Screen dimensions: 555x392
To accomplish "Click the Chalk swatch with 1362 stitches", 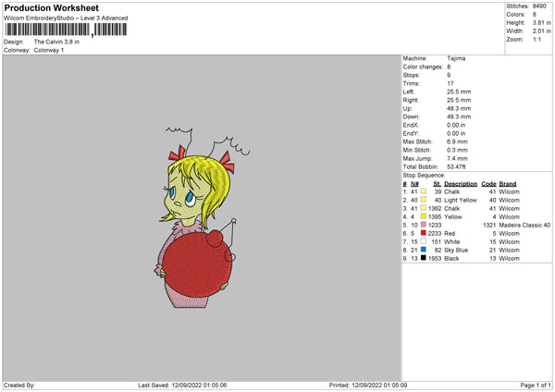I will 424,208.
